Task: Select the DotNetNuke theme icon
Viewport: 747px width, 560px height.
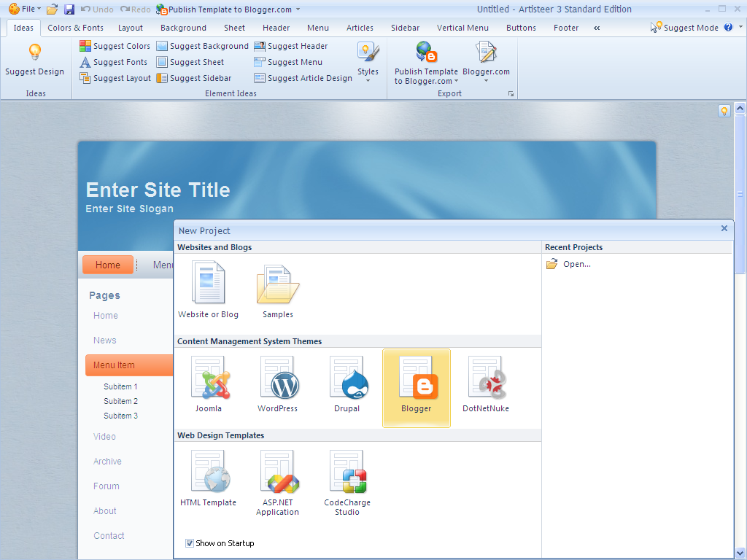Action: pyautogui.click(x=487, y=377)
